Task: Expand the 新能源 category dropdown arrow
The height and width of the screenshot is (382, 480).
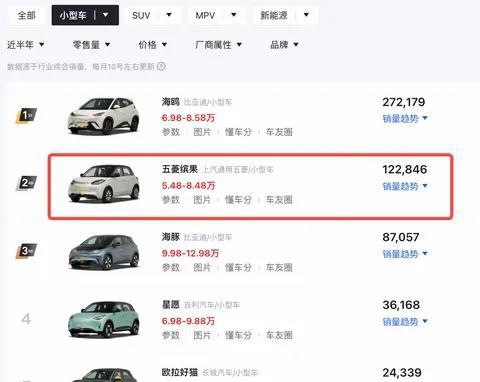Action: pos(306,15)
